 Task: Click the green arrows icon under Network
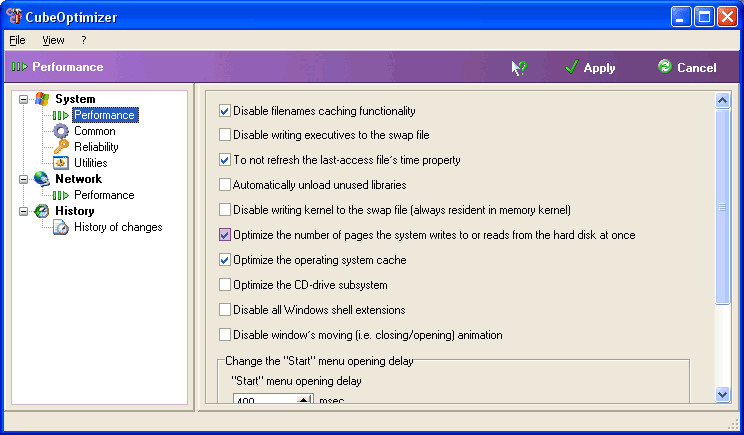61,195
